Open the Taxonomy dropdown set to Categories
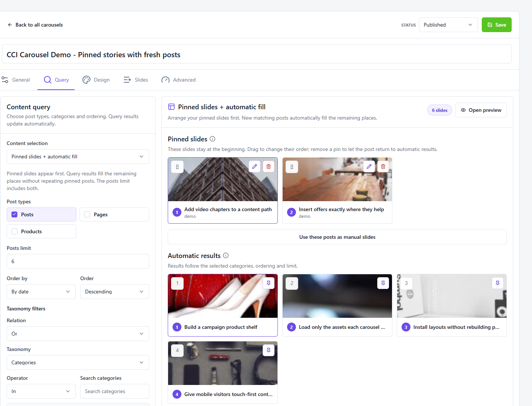 (78, 362)
